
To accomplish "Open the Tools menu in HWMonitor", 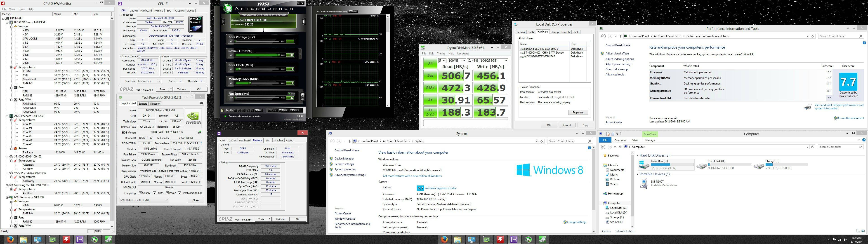I will point(21,9).
